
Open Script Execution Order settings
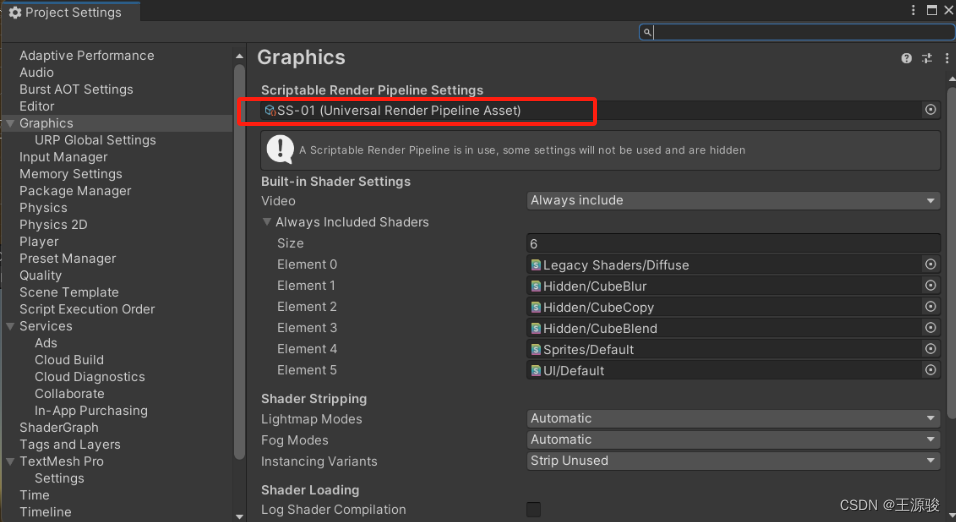tap(87, 309)
